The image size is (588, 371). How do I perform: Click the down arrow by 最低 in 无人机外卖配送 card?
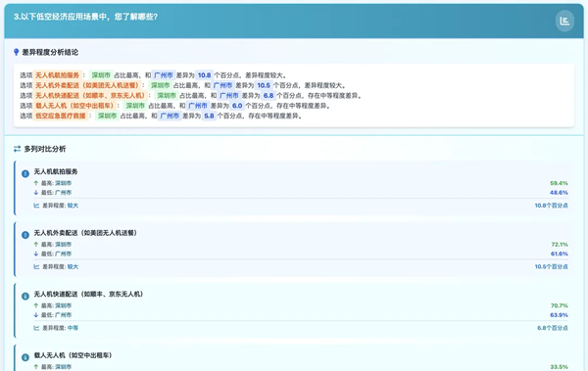(x=36, y=254)
